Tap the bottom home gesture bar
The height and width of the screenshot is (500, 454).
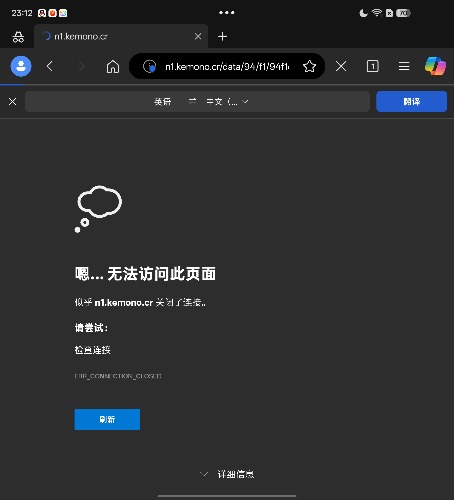tap(227, 496)
